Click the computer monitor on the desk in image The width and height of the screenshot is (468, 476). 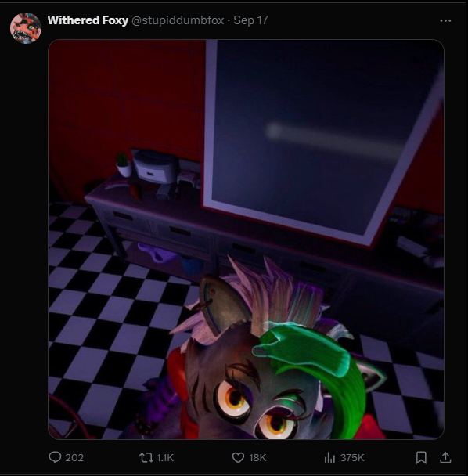156,167
